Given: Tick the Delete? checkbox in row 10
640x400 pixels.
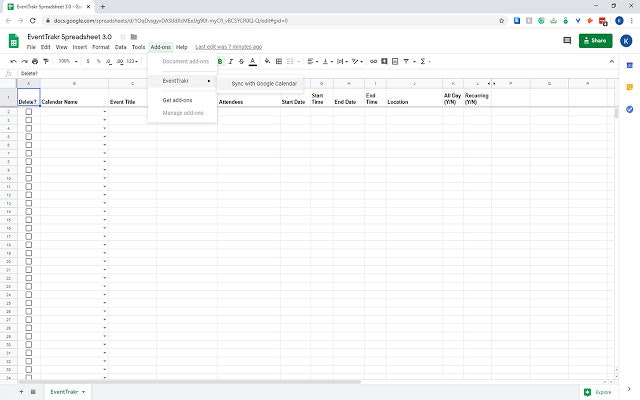Looking at the screenshot, I should tap(29, 178).
